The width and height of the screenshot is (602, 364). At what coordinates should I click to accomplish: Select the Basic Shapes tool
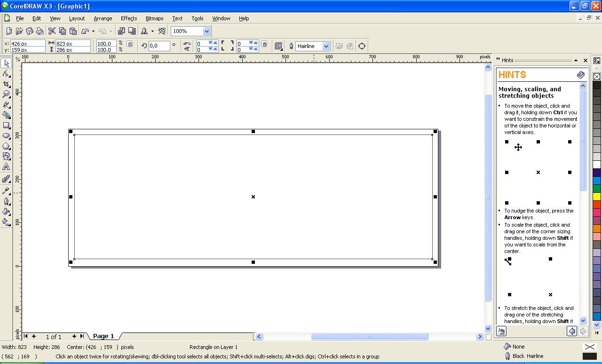[x=7, y=156]
